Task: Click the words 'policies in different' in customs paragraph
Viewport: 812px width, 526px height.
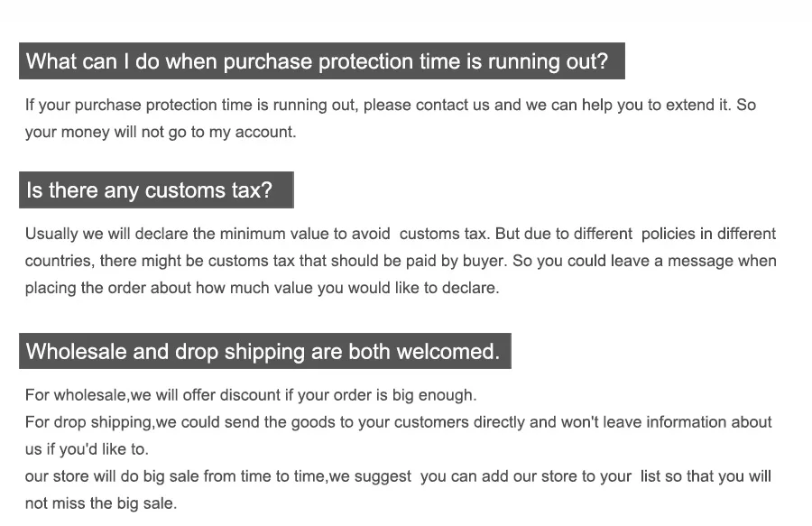Action: [x=708, y=234]
